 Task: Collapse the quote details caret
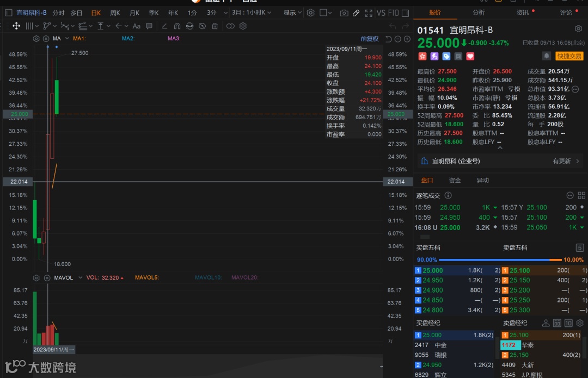click(500, 147)
